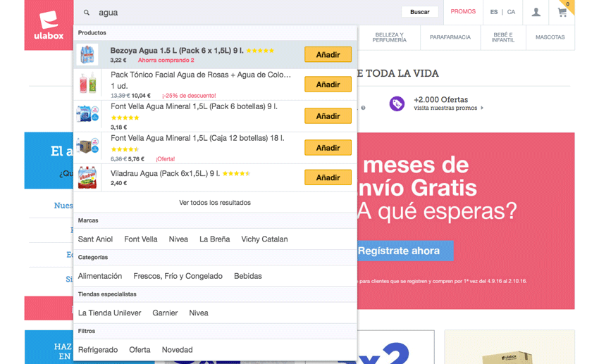Open Garnier specialist store
The width and height of the screenshot is (599, 364).
[x=165, y=313]
